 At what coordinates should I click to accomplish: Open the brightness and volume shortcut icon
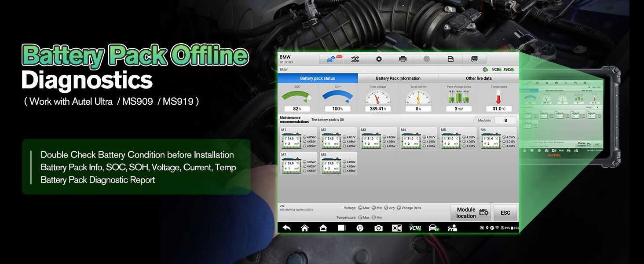click(x=397, y=227)
